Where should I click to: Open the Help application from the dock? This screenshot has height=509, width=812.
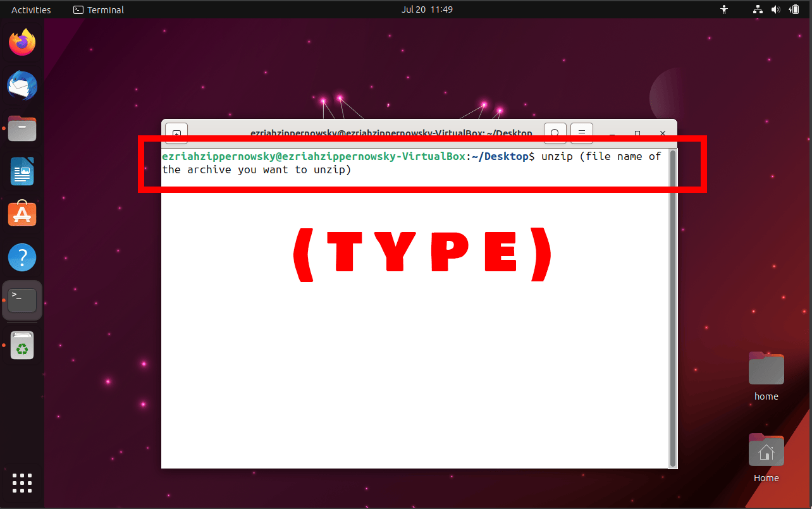click(22, 257)
